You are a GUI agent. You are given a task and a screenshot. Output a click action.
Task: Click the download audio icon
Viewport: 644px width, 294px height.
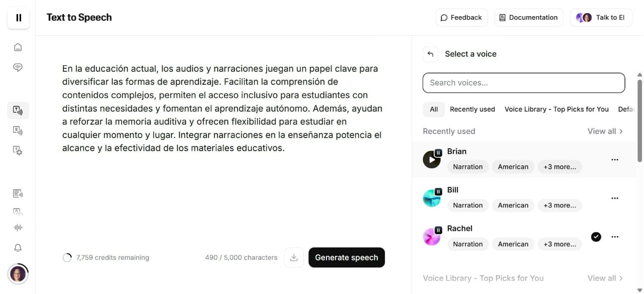click(294, 257)
